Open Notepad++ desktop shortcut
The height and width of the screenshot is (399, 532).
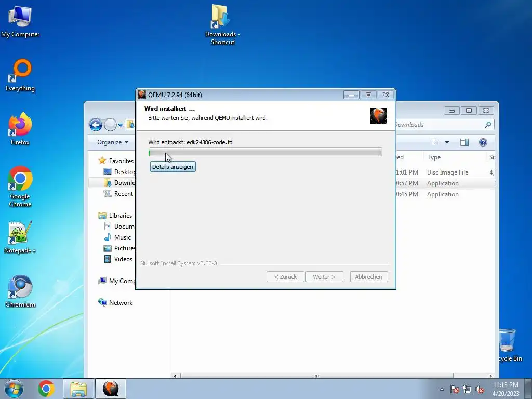20,237
